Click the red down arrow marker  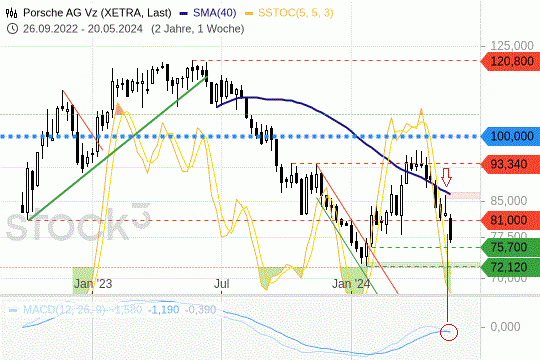[x=447, y=177]
